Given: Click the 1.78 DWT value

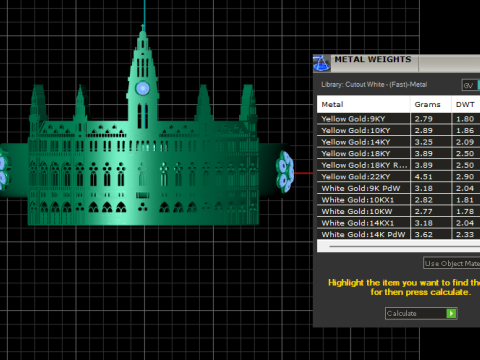Looking at the screenshot, I should point(465,212).
